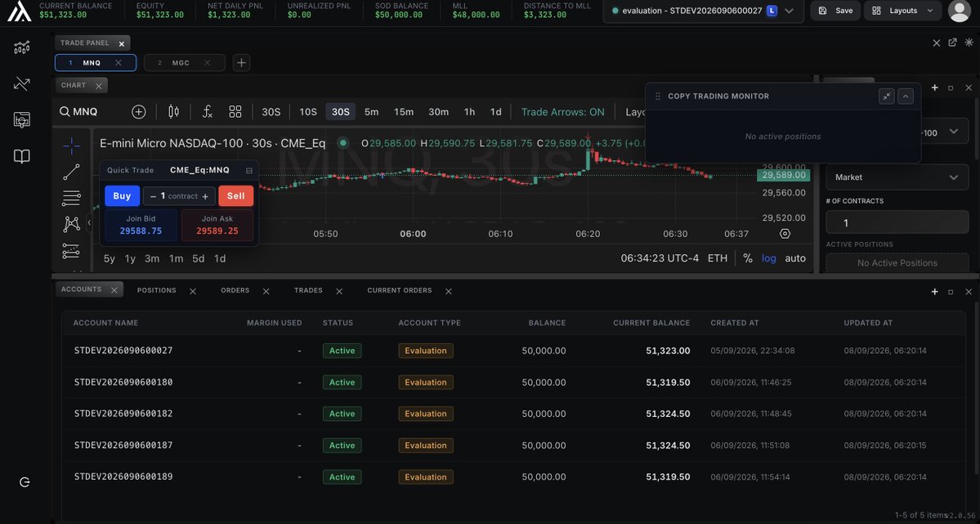Open the Orders tab
The height and width of the screenshot is (524, 980).
(235, 291)
